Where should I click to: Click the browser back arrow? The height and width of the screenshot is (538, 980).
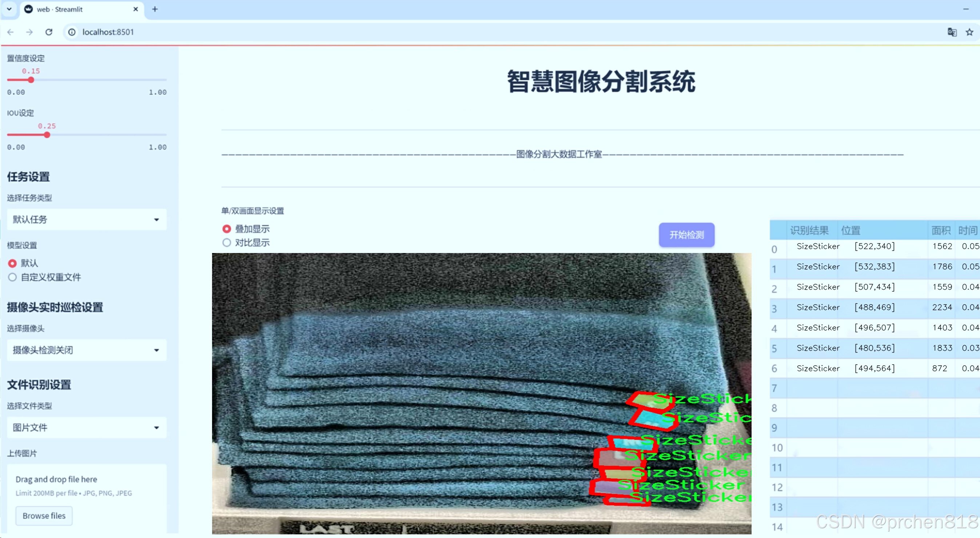11,32
